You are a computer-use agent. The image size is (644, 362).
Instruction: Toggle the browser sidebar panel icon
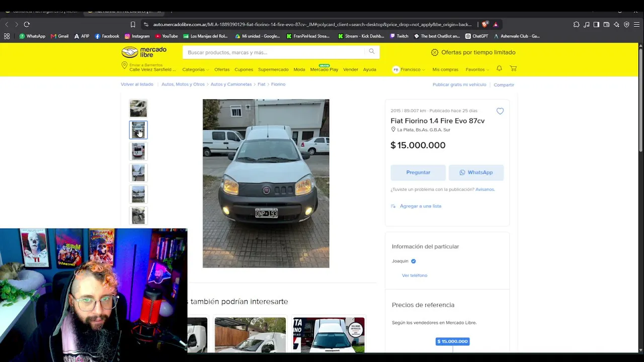(x=596, y=24)
